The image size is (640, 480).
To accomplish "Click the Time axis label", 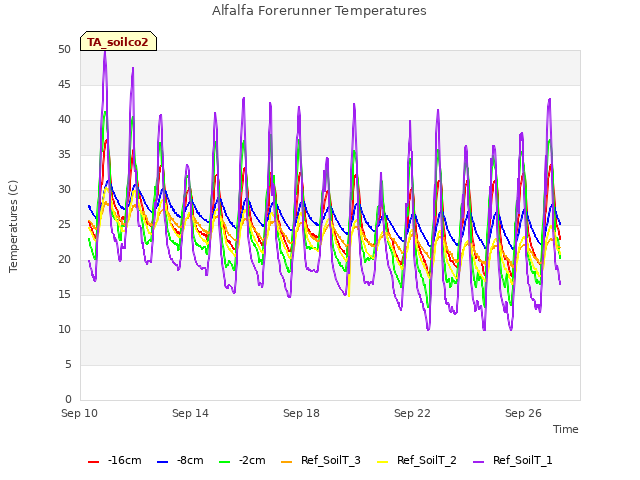I will coord(566,429).
